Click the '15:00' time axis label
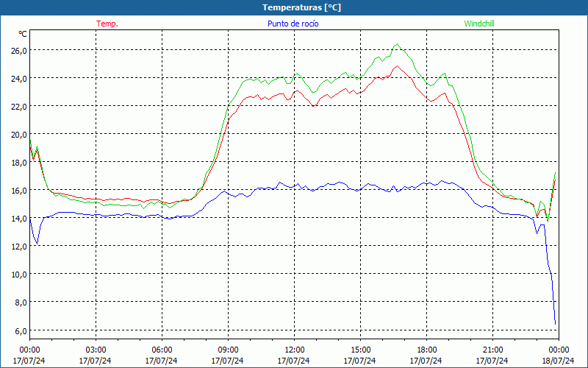The width and height of the screenshot is (588, 368). point(360,350)
